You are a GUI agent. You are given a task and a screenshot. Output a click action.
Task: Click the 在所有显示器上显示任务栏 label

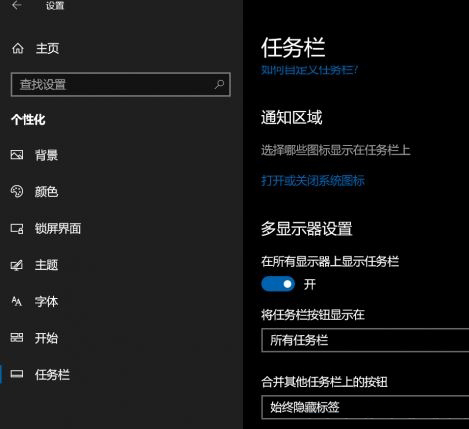click(330, 261)
